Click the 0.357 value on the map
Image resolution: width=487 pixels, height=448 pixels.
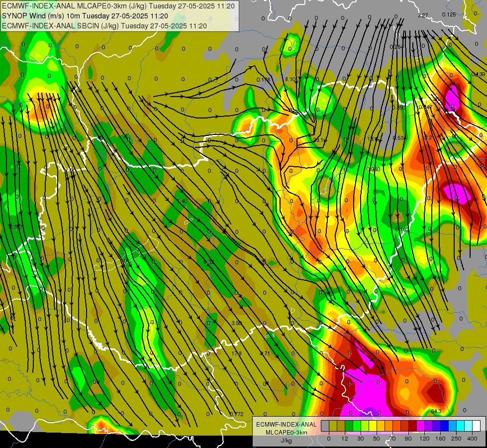click(x=16, y=227)
